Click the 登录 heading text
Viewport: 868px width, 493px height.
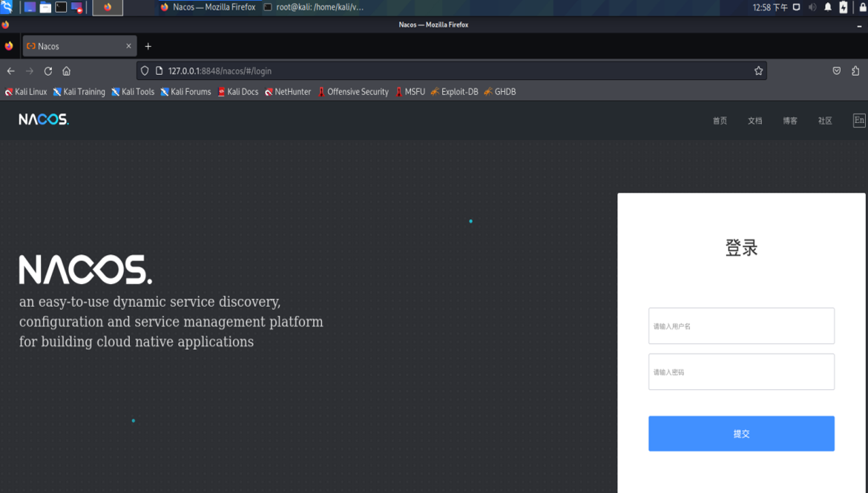[741, 248]
